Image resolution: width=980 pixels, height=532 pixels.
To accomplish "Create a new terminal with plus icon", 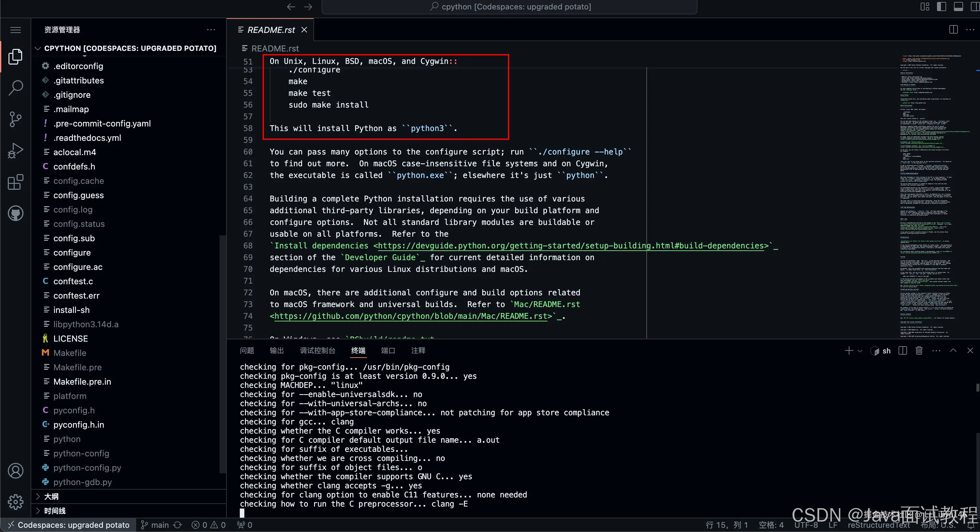I will [849, 350].
